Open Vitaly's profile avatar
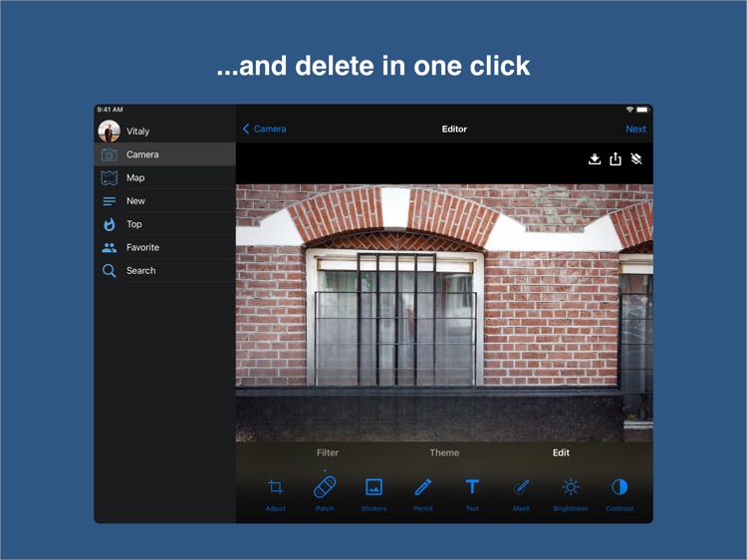747x560 pixels. (x=110, y=132)
